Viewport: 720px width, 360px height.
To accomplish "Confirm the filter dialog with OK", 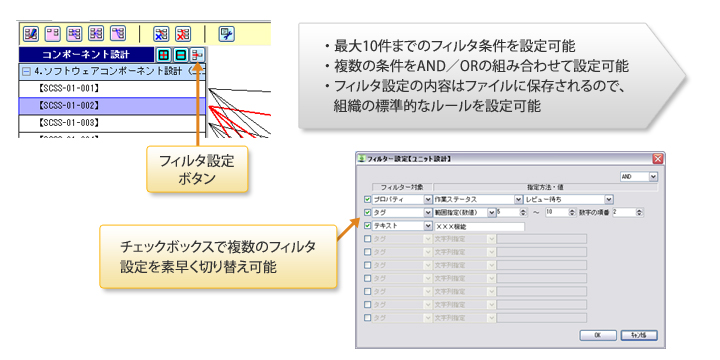I will (598, 335).
